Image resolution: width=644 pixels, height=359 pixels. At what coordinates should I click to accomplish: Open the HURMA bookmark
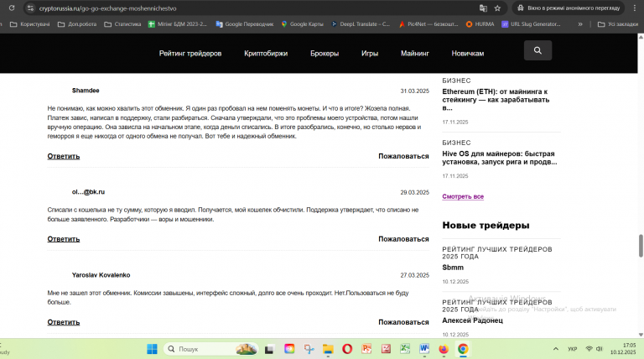click(x=480, y=24)
